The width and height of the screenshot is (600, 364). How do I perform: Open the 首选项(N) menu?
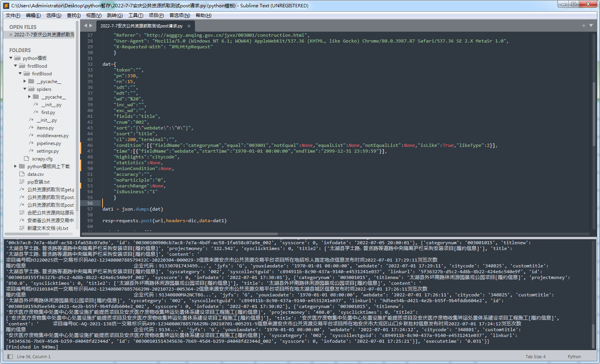pyautogui.click(x=179, y=15)
